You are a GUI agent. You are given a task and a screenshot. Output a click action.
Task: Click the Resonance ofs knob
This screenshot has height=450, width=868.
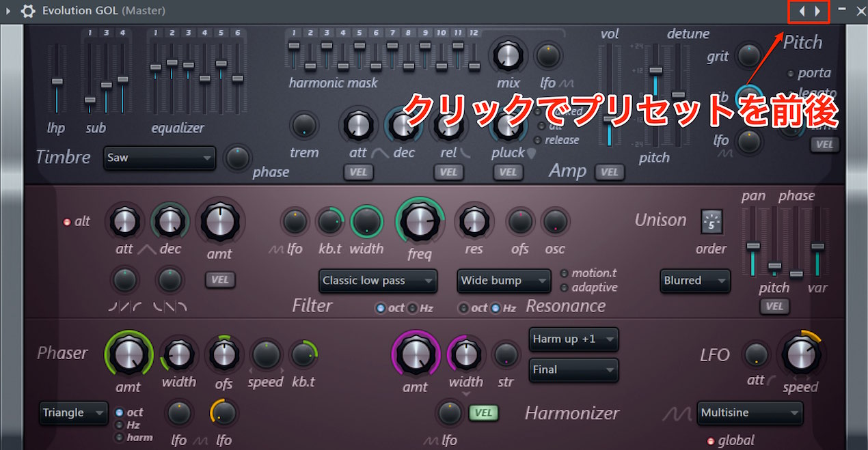(520, 222)
